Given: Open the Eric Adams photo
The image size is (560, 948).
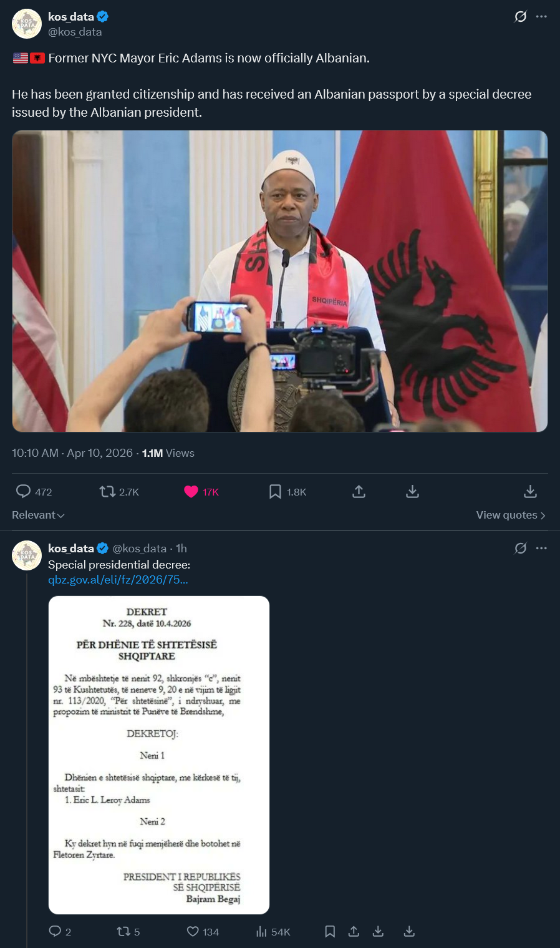Looking at the screenshot, I should pyautogui.click(x=280, y=281).
